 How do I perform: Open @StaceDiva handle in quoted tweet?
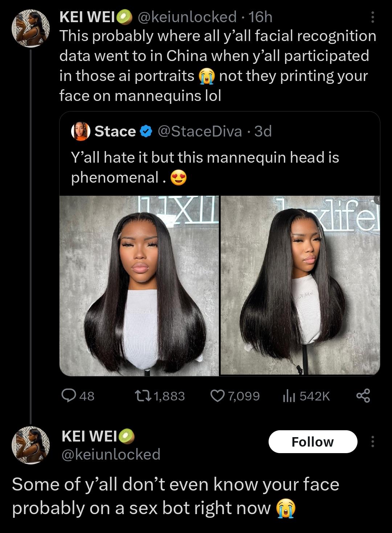point(200,131)
